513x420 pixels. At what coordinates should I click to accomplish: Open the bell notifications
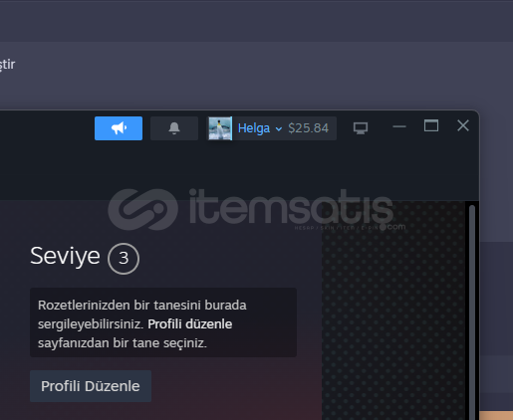[174, 128]
